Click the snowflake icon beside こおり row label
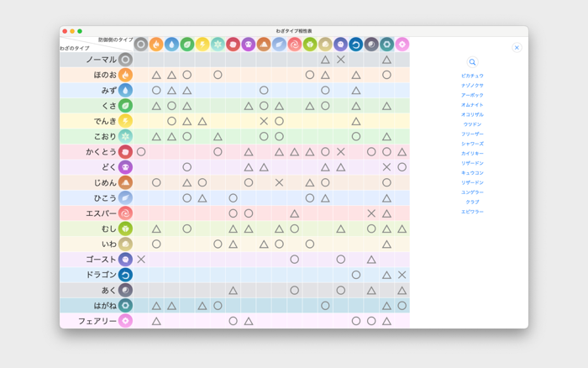 [x=126, y=137]
